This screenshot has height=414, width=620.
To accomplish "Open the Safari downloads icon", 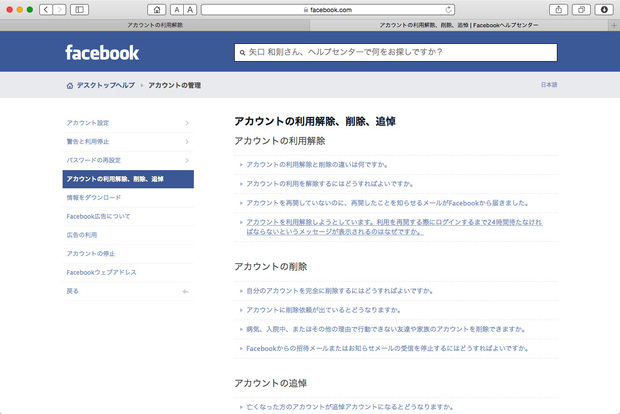I will 604,9.
